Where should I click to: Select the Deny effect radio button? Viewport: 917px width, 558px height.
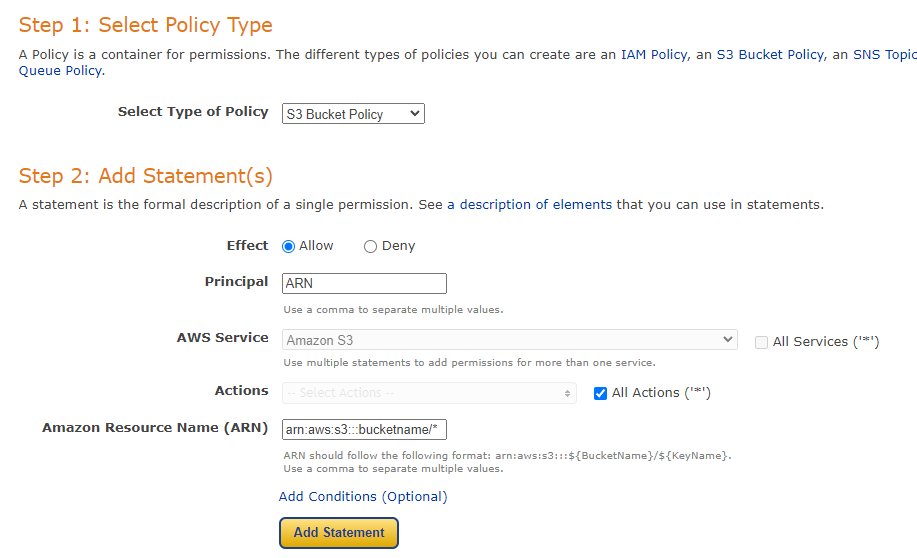pos(370,246)
